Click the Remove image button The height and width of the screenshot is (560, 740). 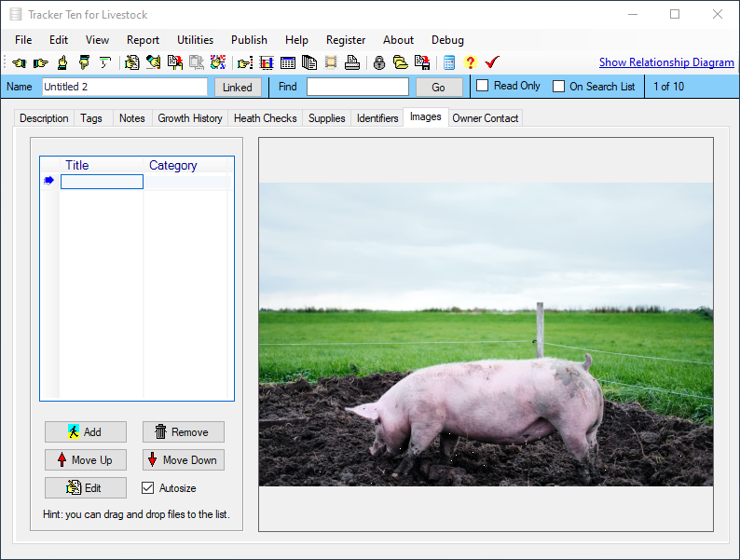pos(183,431)
